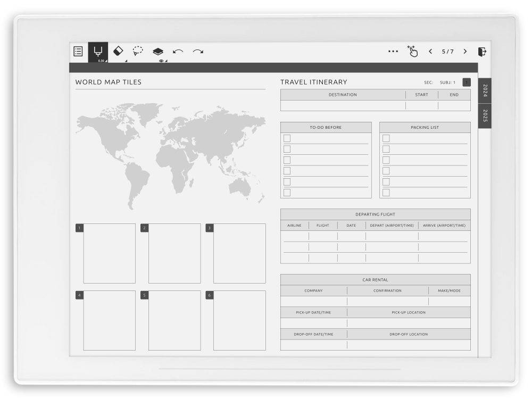The image size is (532, 399).
Task: Toggle layer visibility with the eye icon
Action: click(x=161, y=62)
